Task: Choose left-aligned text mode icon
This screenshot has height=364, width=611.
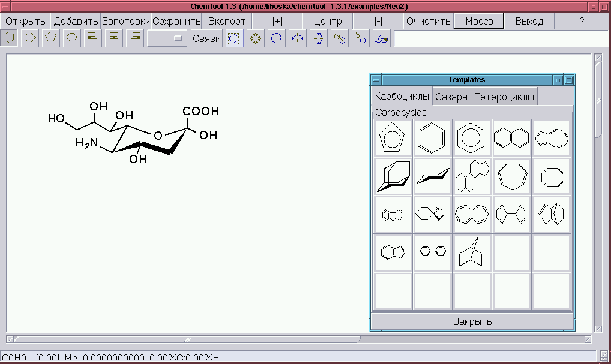Action: (92, 38)
